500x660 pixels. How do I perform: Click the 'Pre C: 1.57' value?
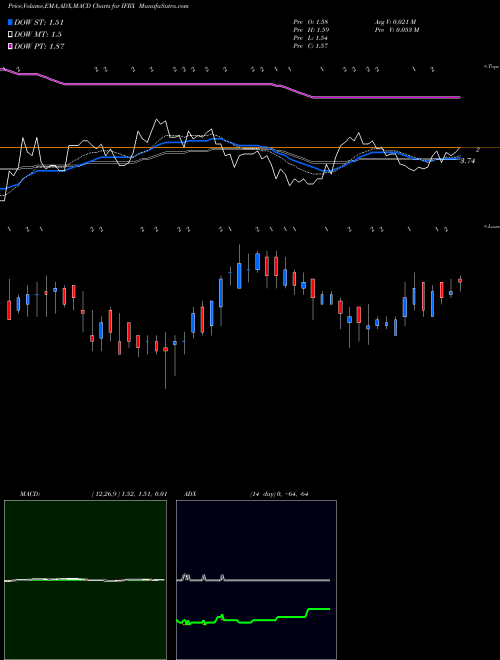(x=311, y=46)
